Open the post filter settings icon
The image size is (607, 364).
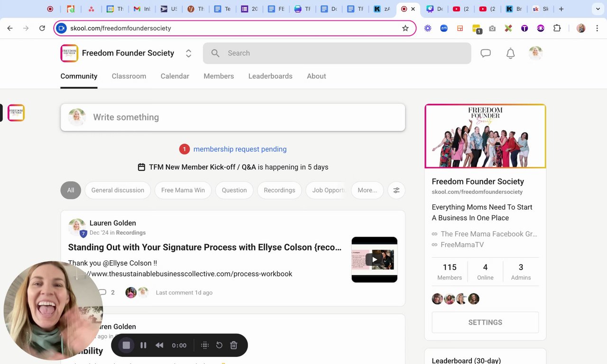pyautogui.click(x=396, y=190)
